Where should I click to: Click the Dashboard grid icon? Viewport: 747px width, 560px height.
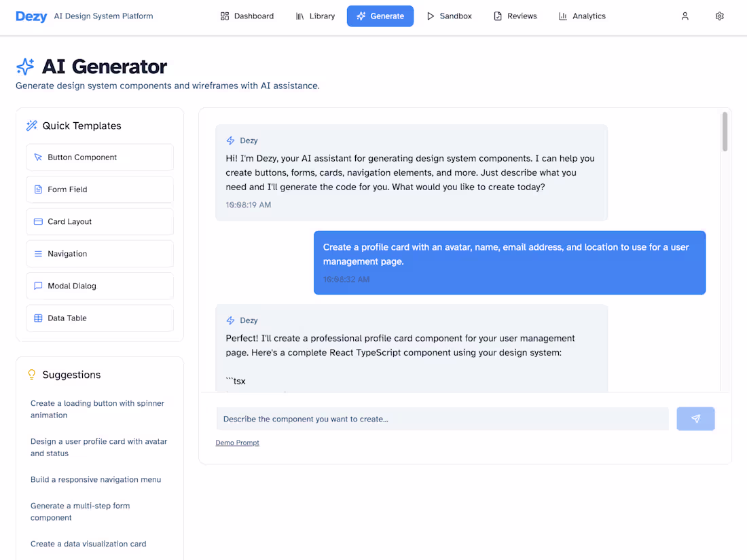coord(225,15)
